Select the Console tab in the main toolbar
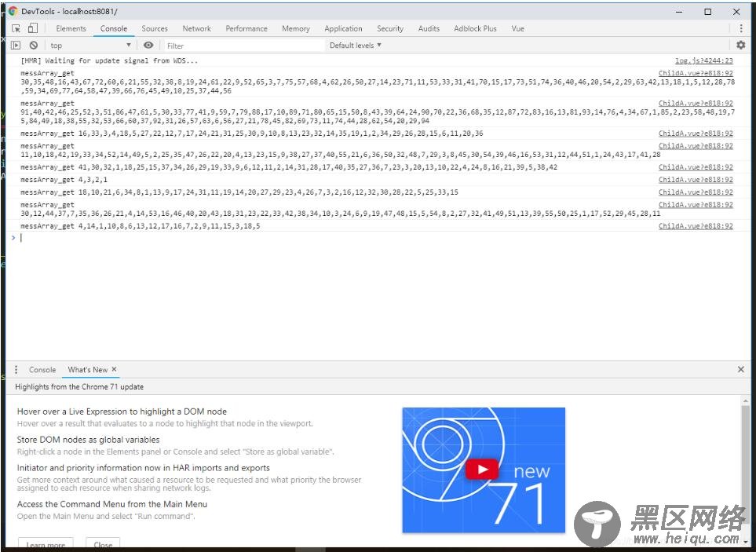Viewport: 756px width, 552px height. [114, 28]
